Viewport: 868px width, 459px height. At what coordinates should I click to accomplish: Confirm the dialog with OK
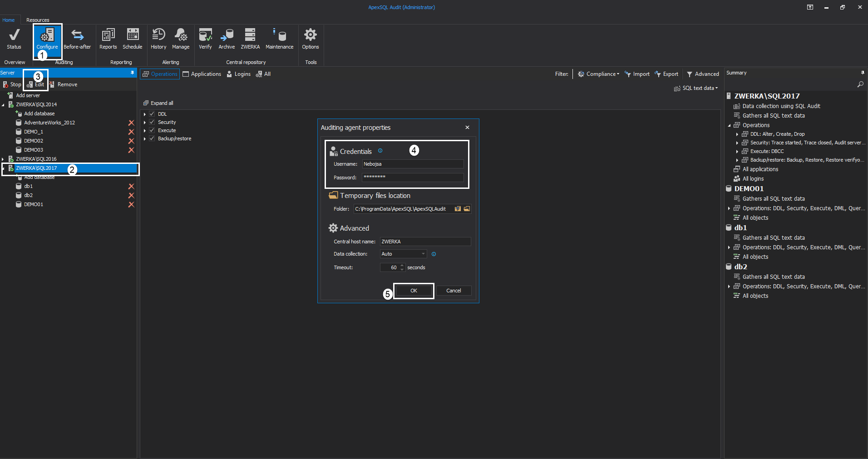[x=414, y=291]
